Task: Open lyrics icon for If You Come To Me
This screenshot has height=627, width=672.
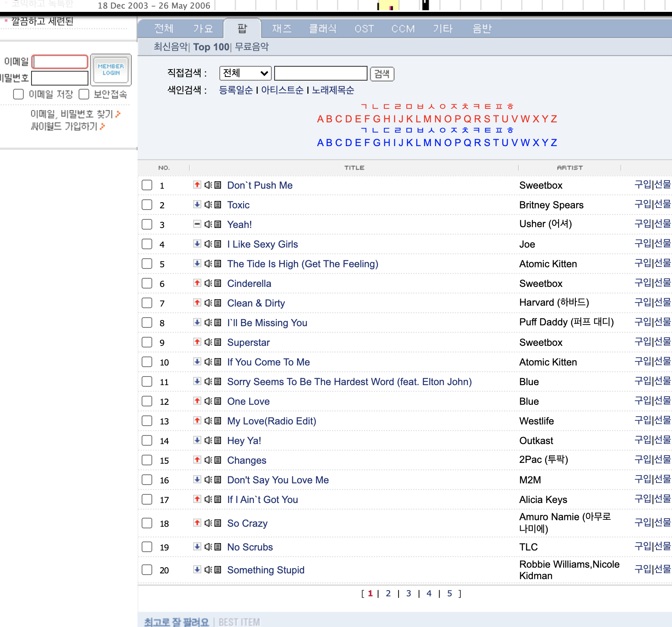Action: coord(218,362)
